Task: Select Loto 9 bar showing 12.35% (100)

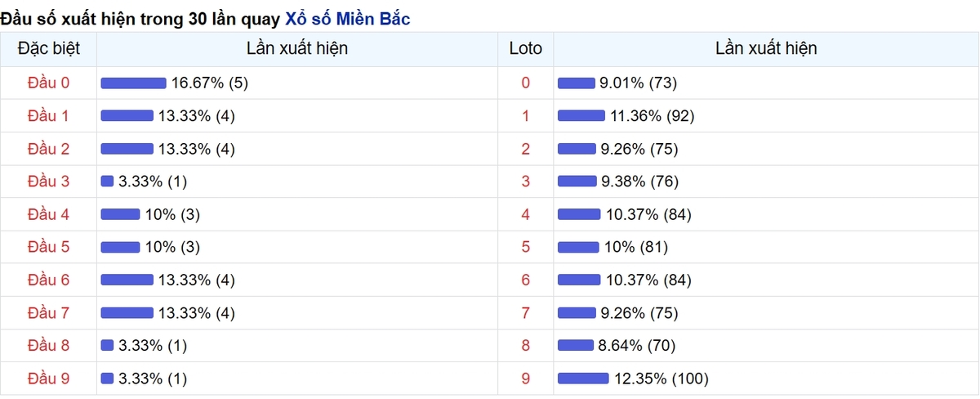Action: [583, 379]
